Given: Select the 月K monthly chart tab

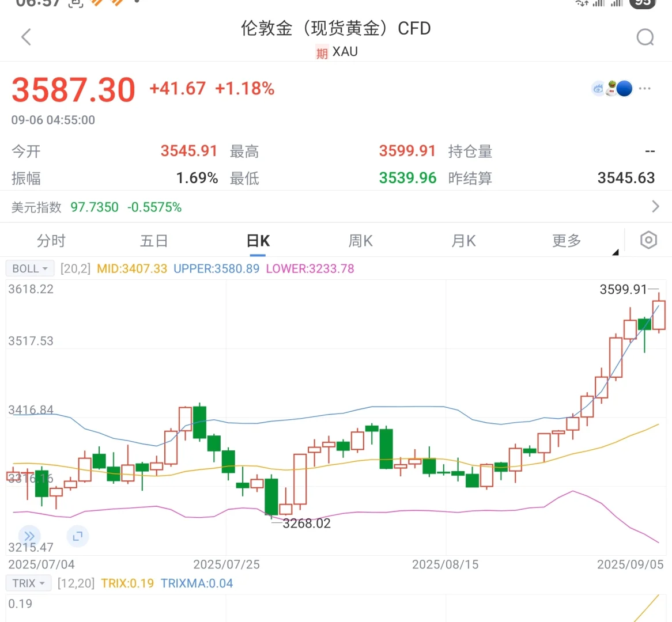Looking at the screenshot, I should (463, 241).
